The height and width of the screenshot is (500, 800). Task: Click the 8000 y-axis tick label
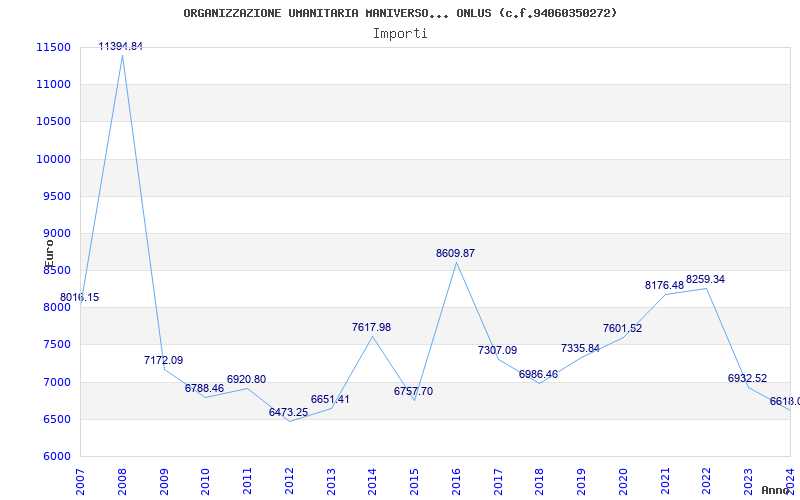pos(56,308)
